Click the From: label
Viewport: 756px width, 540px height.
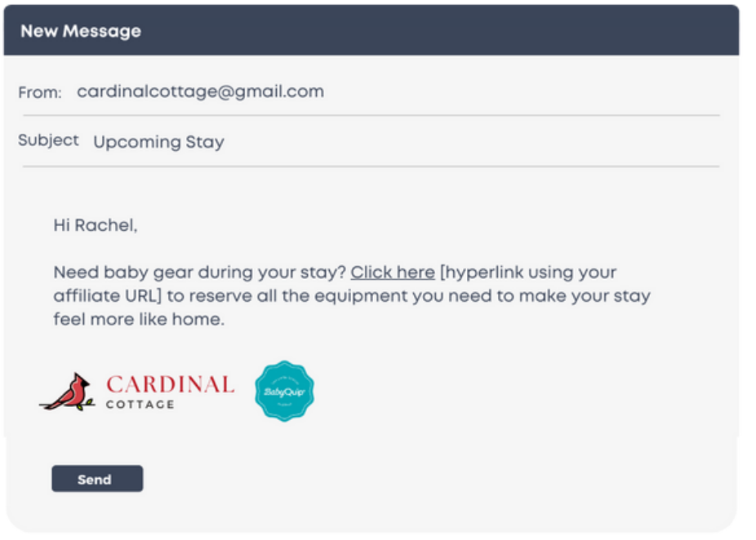pos(40,92)
